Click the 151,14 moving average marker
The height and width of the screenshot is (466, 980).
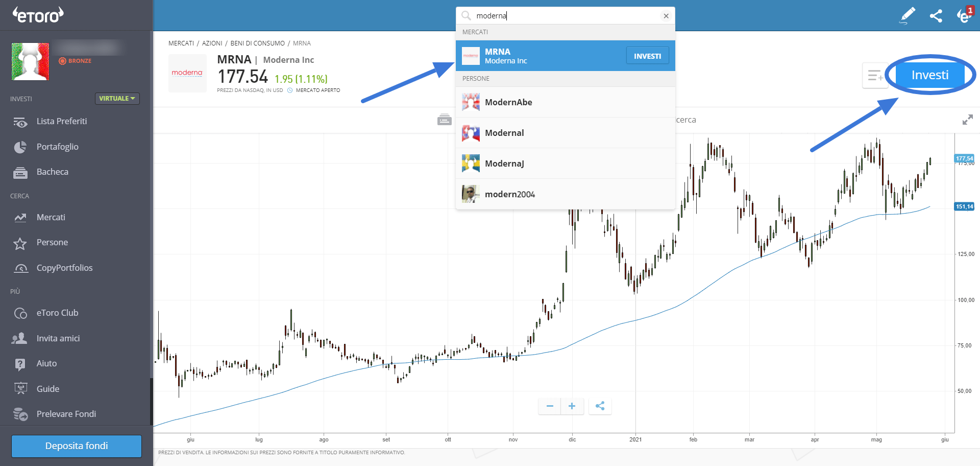tap(964, 207)
